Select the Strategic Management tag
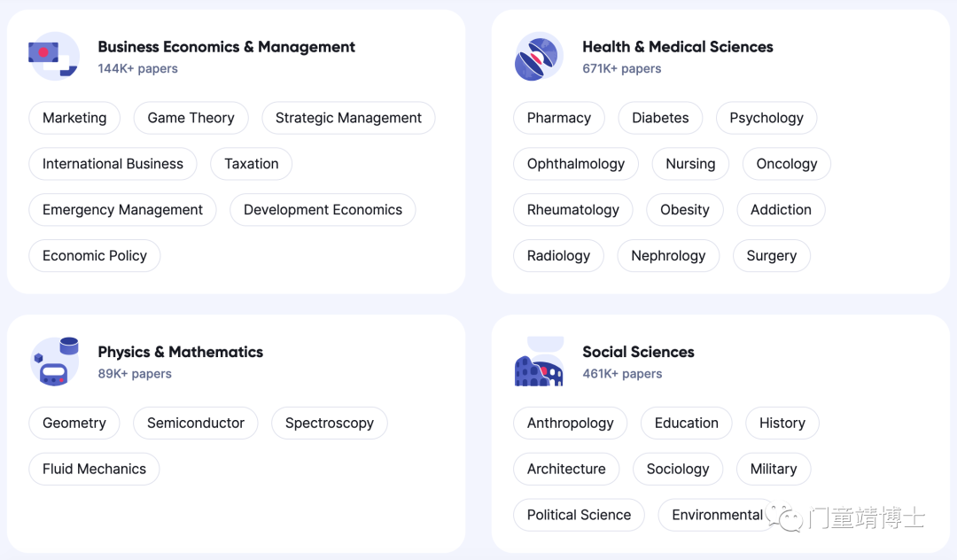 pyautogui.click(x=348, y=118)
